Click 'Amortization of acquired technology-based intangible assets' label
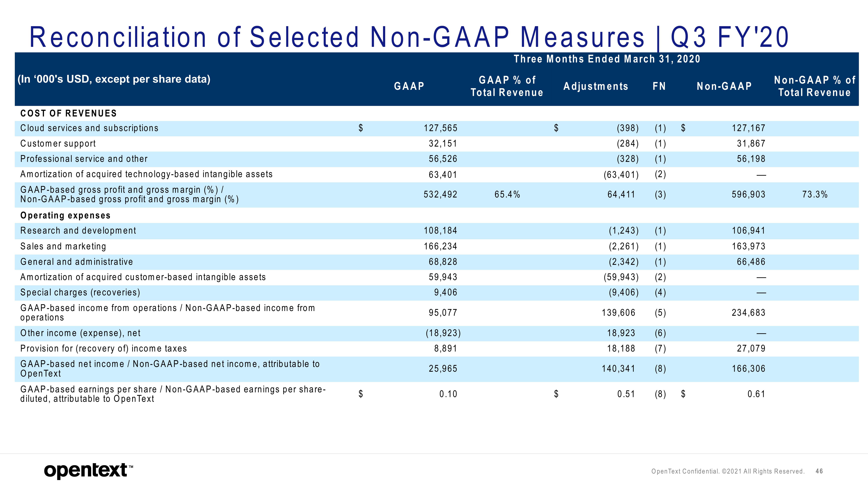The image size is (868, 488). [146, 174]
